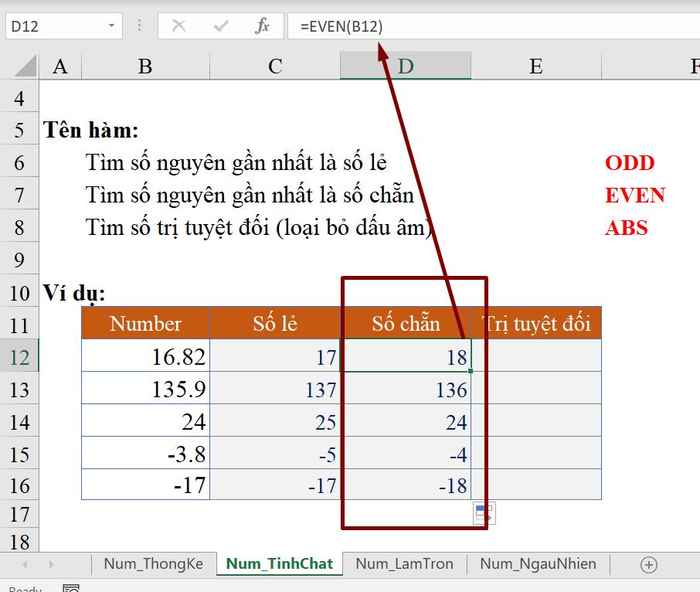This screenshot has height=592, width=700.
Task: Click the Cancel (X) icon beside formula bar
Action: tap(178, 26)
